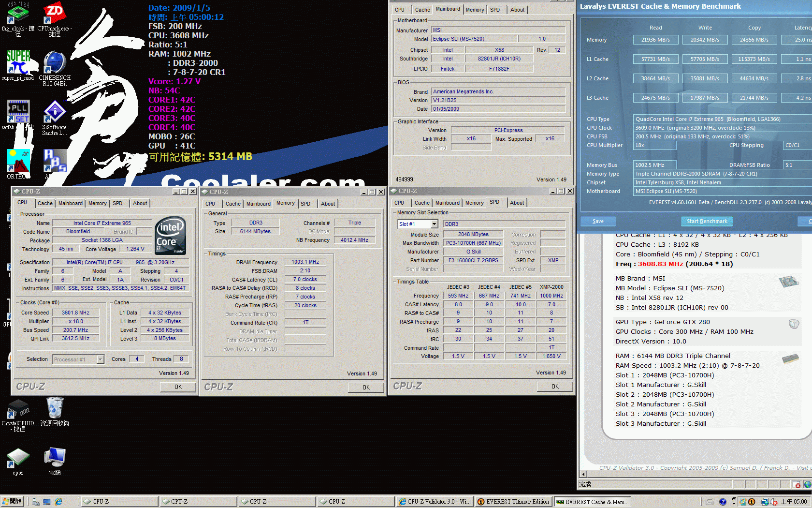This screenshot has width=812, height=508.
Task: Click the Core Speed value 3601.8 MHz
Action: (75, 313)
